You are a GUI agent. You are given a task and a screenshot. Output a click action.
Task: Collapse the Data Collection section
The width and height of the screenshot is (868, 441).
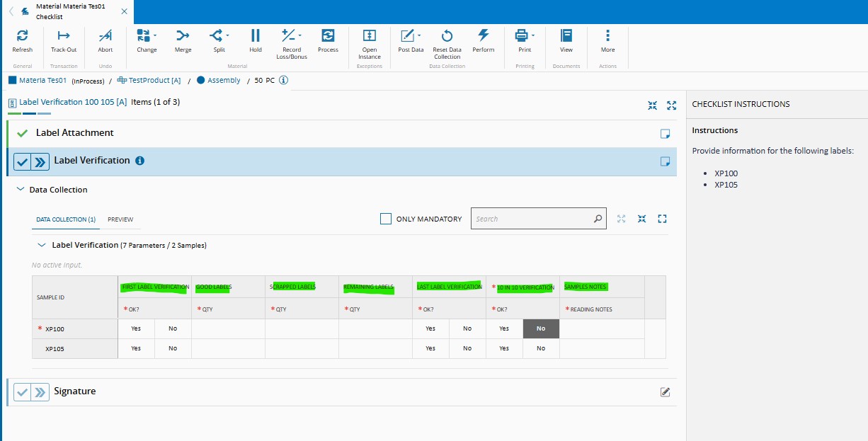(x=20, y=190)
